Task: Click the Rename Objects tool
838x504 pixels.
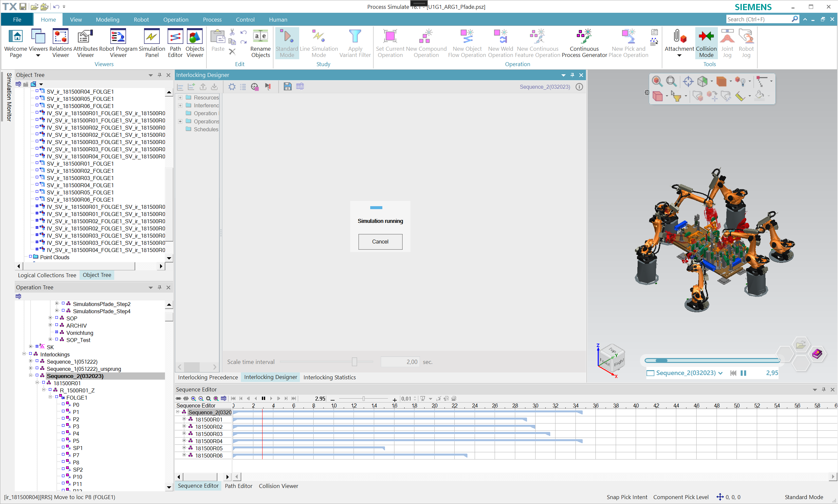Action: pyautogui.click(x=261, y=43)
